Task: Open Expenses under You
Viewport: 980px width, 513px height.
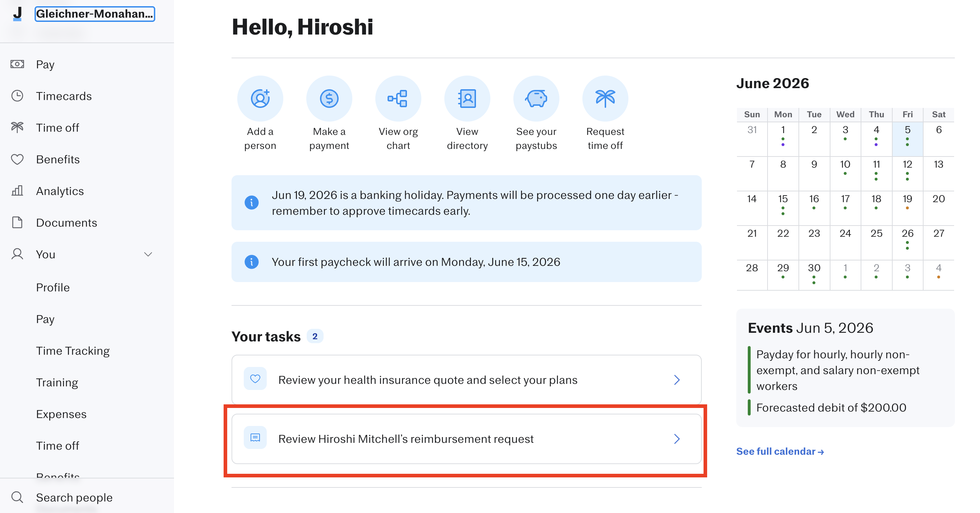Action: coord(61,414)
